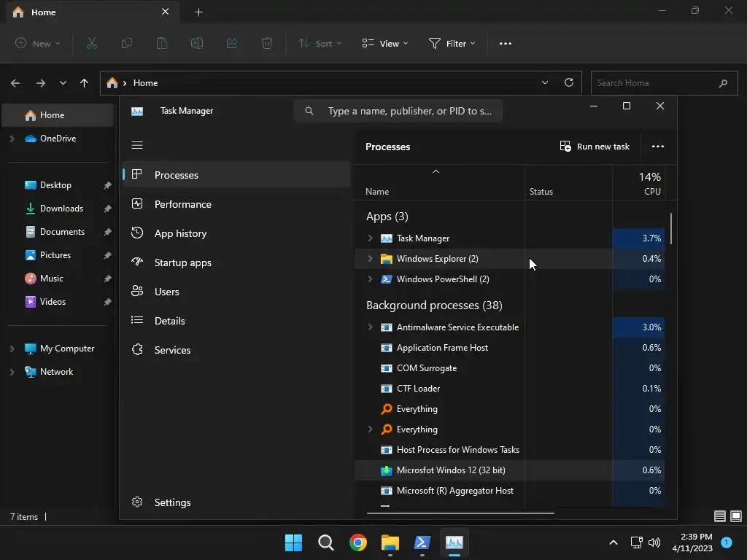Click the Back arrow in File Explorer
Image resolution: width=747 pixels, height=560 pixels.
coord(15,83)
